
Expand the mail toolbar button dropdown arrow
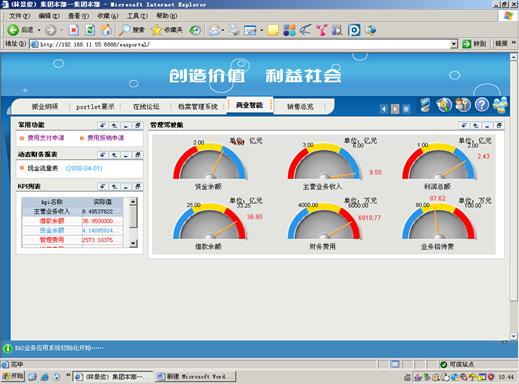222,30
